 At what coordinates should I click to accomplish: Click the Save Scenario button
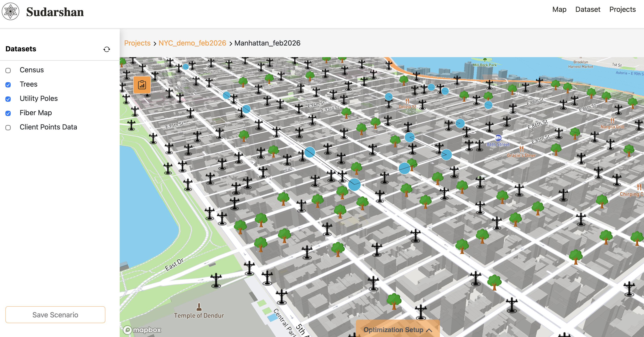[x=55, y=314]
